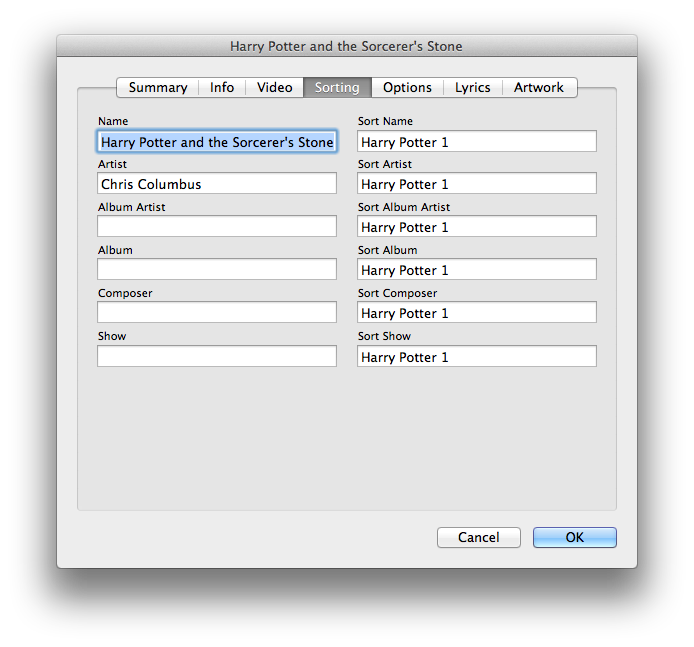Screen dimensions: 694x647
Task: Click the Artist field containing Chris Columbus
Action: tap(217, 183)
